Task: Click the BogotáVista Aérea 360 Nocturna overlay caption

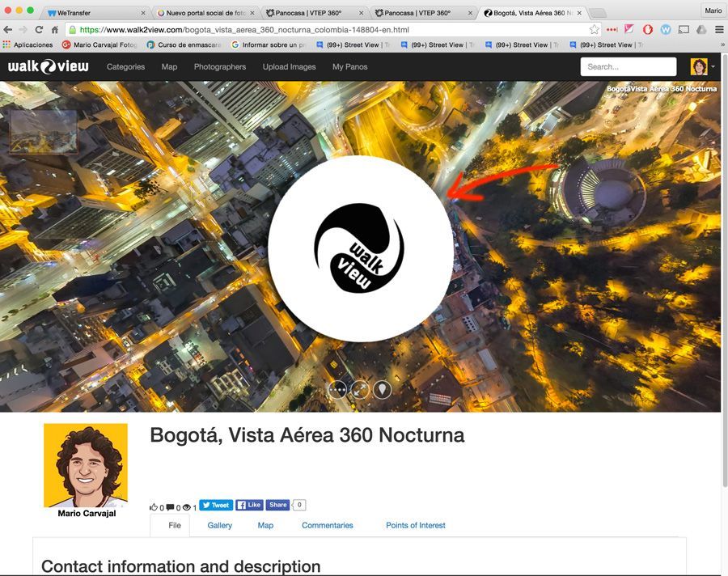Action: [662, 89]
